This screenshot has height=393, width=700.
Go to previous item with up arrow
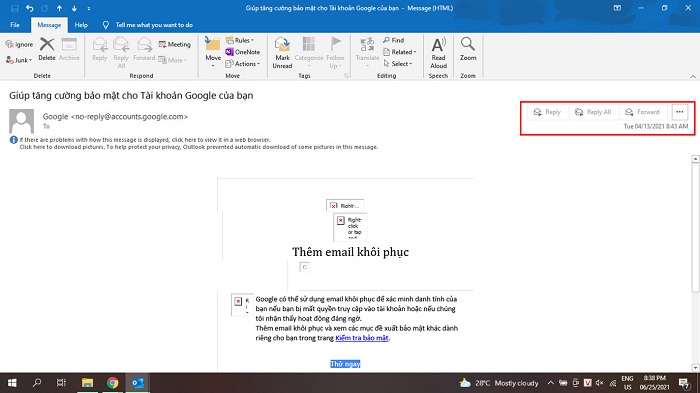coord(59,8)
